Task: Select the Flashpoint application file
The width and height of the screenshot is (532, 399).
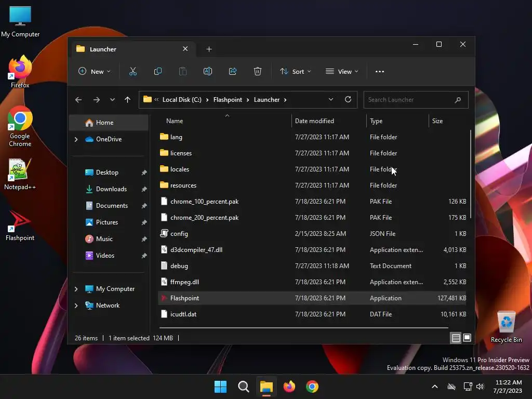Action: click(312, 298)
